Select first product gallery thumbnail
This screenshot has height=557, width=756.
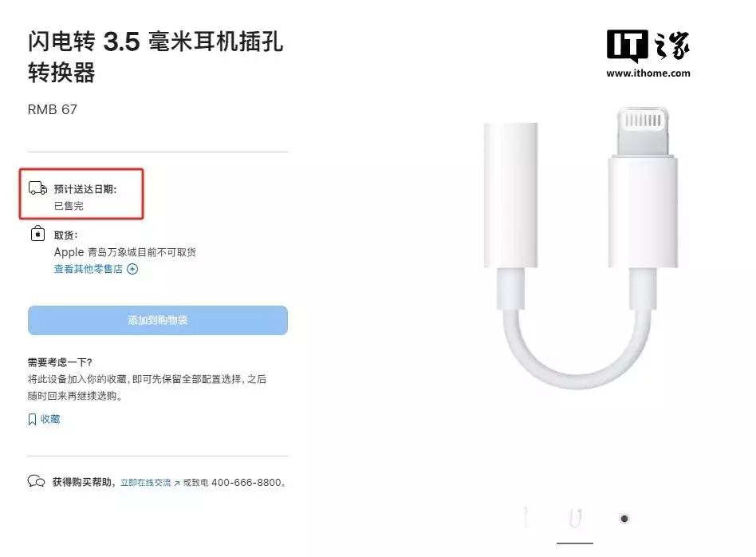pyautogui.click(x=526, y=518)
